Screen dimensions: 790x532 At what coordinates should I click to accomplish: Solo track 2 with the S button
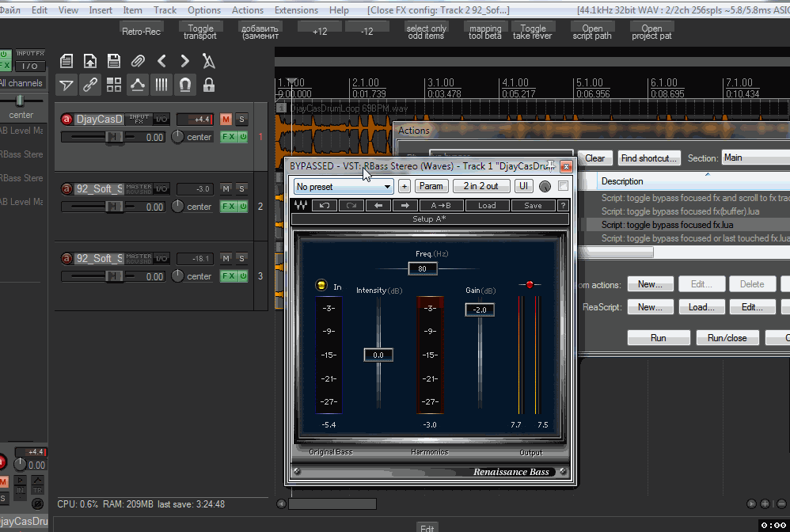(241, 189)
